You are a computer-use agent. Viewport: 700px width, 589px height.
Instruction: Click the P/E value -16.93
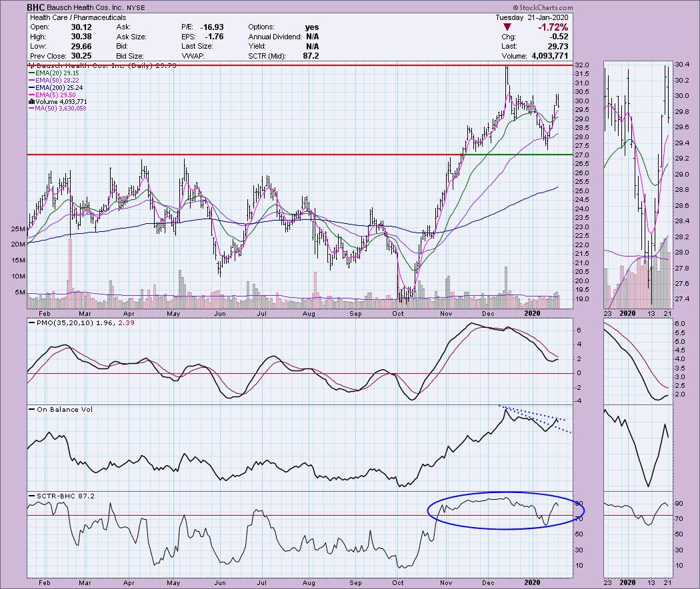(x=212, y=27)
